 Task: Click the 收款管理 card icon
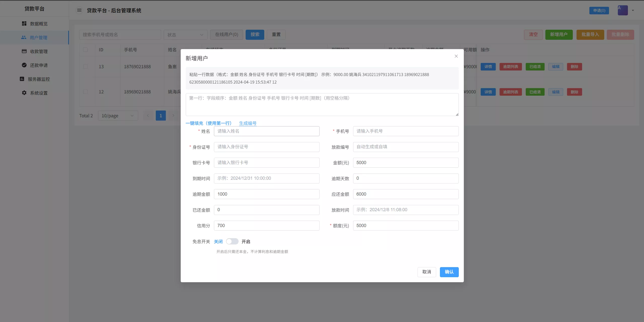pos(24,51)
